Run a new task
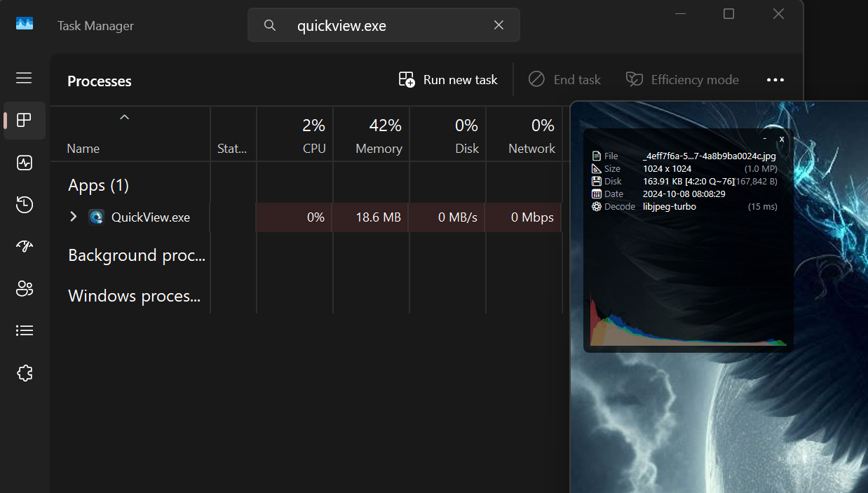Screen dimensions: 868x493 [x=447, y=79]
